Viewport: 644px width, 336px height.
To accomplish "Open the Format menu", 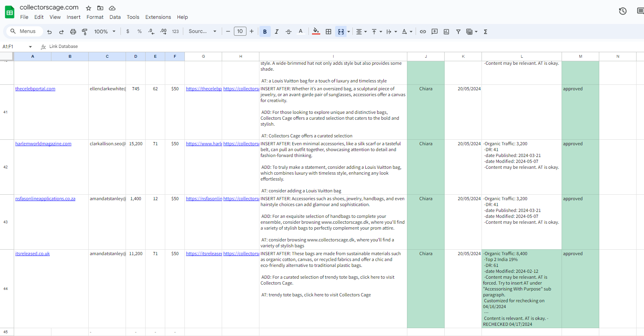I will [95, 17].
